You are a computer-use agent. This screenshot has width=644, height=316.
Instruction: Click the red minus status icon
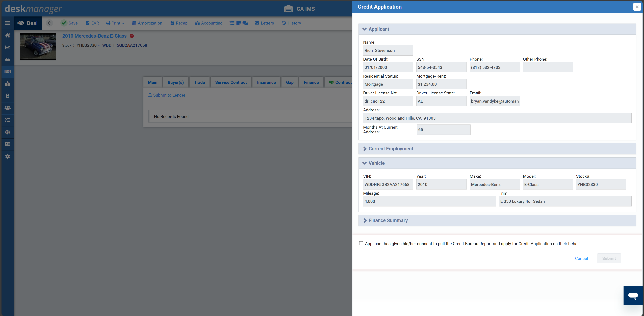click(132, 36)
